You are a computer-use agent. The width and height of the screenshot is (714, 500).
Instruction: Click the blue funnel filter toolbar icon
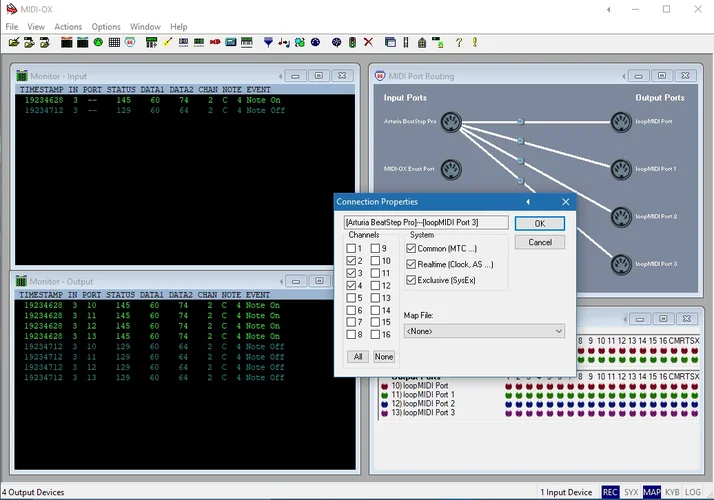(x=268, y=42)
